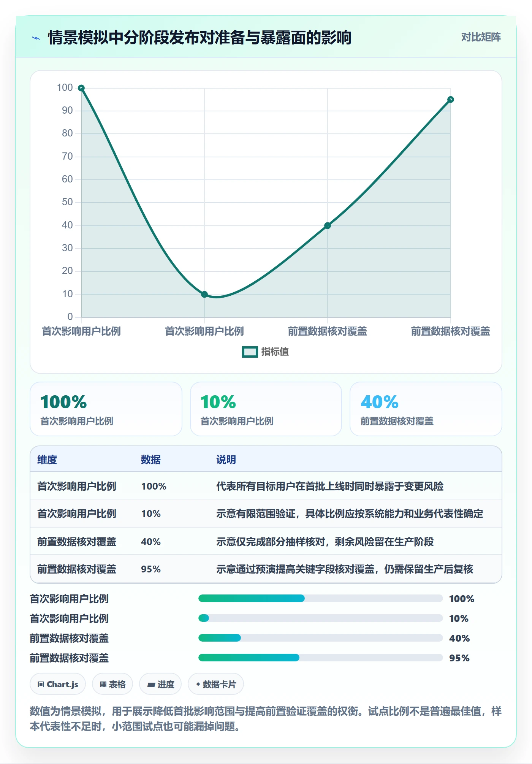The height and width of the screenshot is (764, 532).
Task: Select the table cell starting 示意有限范围验证
Action: click(x=350, y=514)
